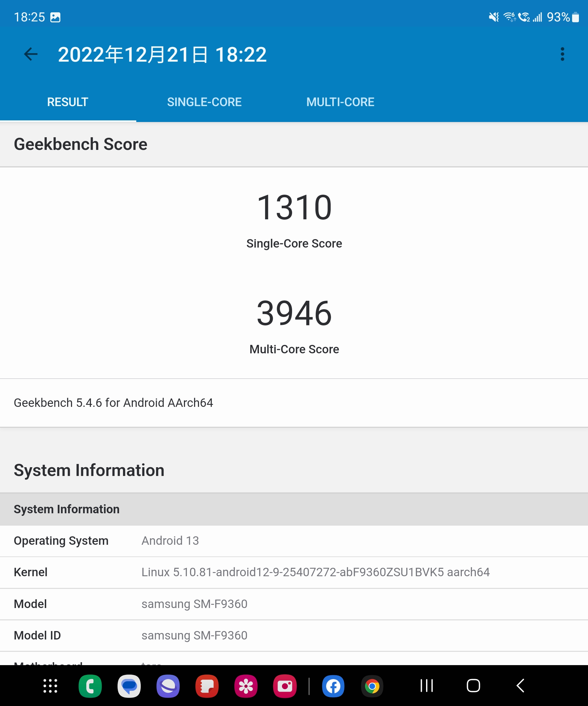The width and height of the screenshot is (588, 706).
Task: Tap the single-core score 1310
Action: [x=294, y=207]
